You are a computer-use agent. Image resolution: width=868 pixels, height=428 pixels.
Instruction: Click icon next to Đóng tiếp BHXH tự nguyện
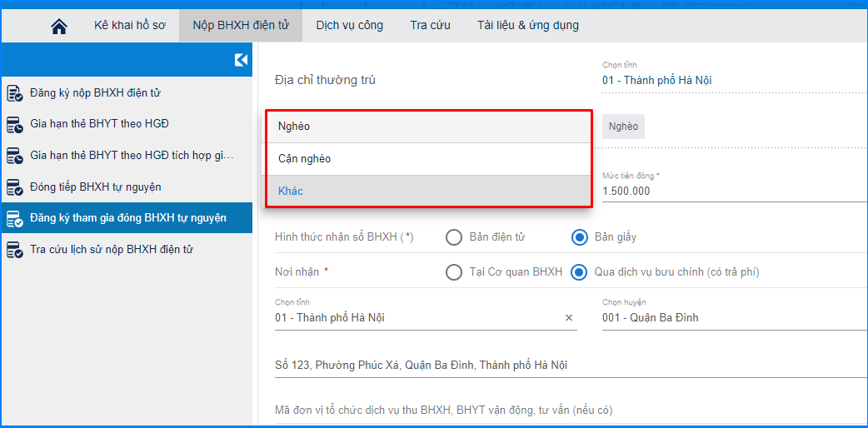14,187
